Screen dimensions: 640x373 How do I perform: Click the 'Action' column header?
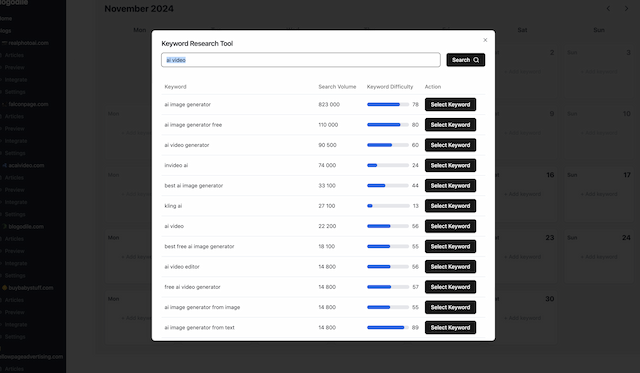433,87
